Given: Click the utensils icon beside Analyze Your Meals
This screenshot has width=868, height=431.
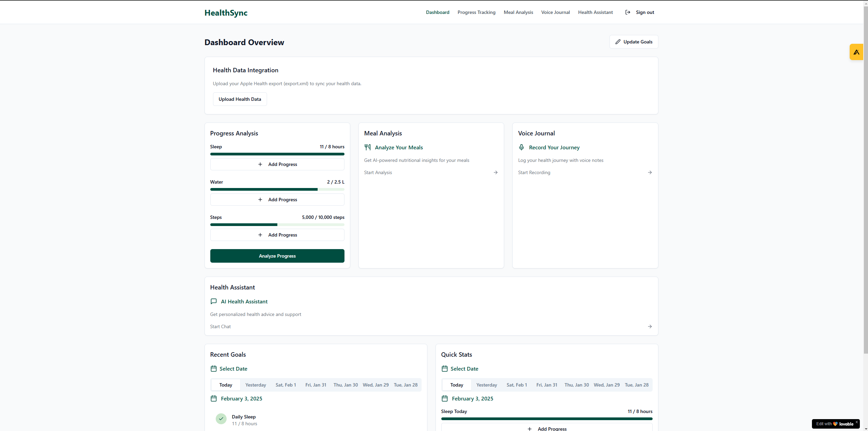Looking at the screenshot, I should pos(367,147).
